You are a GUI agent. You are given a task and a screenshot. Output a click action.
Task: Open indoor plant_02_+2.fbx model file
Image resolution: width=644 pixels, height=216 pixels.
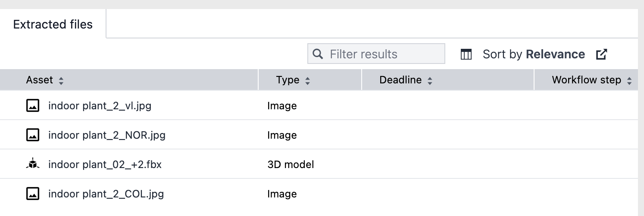[105, 164]
